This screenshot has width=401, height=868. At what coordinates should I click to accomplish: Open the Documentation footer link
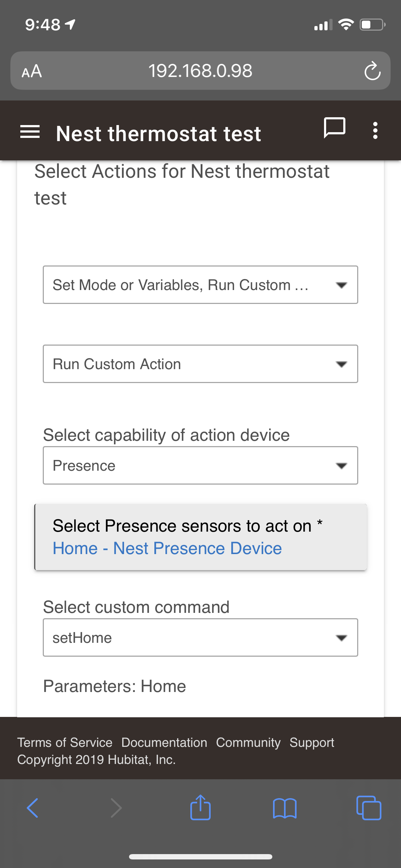164,743
